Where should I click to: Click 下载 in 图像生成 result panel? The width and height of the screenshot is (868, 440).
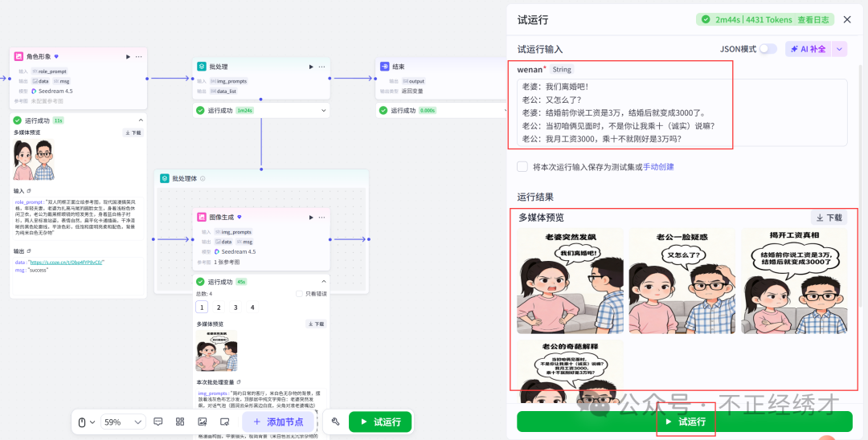tap(316, 324)
